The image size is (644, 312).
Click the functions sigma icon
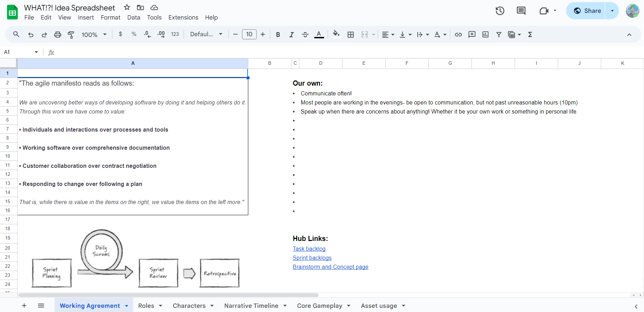tap(530, 34)
